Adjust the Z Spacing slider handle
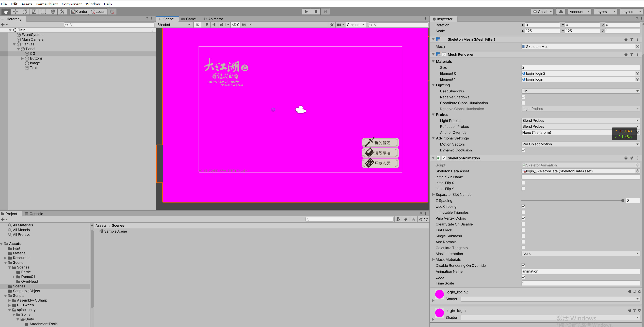644x327 pixels. point(622,201)
